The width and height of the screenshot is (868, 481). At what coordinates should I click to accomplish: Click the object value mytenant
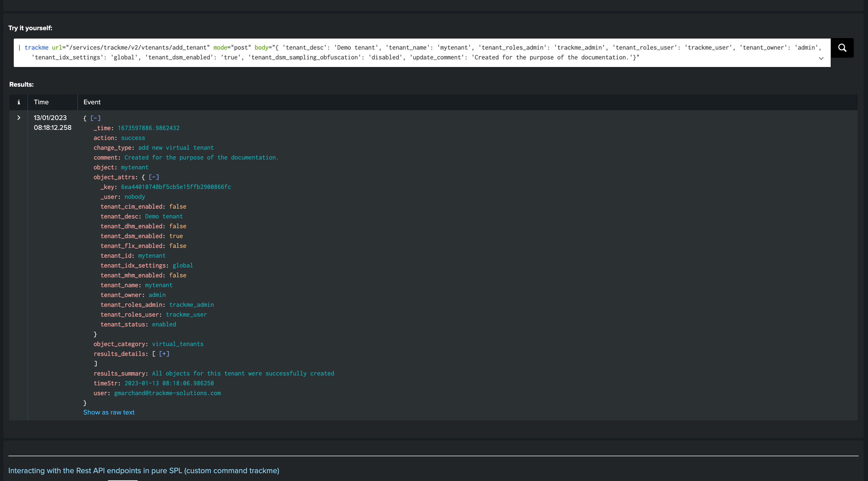135,167
